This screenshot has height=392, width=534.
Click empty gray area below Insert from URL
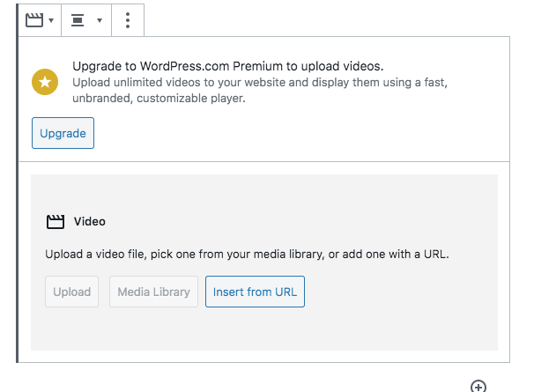click(x=264, y=330)
